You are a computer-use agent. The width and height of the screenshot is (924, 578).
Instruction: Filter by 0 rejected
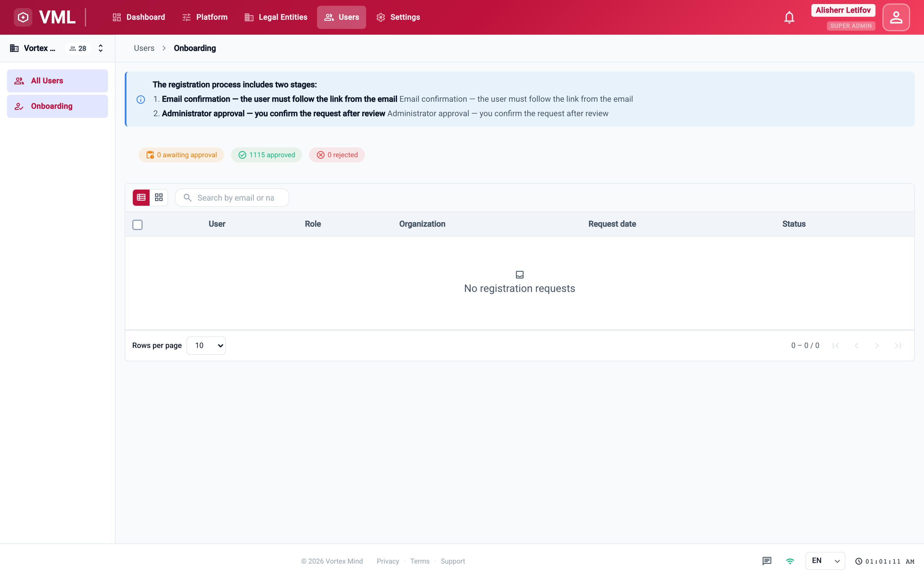coord(337,155)
